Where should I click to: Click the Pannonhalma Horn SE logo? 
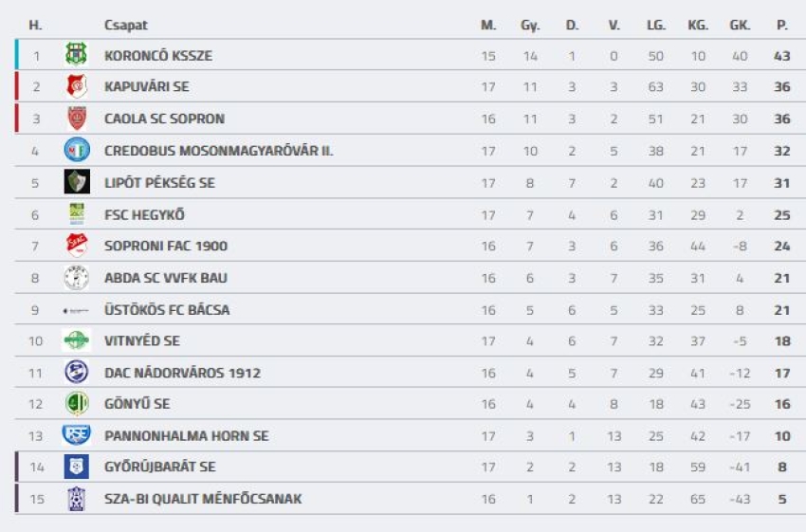[x=76, y=435]
